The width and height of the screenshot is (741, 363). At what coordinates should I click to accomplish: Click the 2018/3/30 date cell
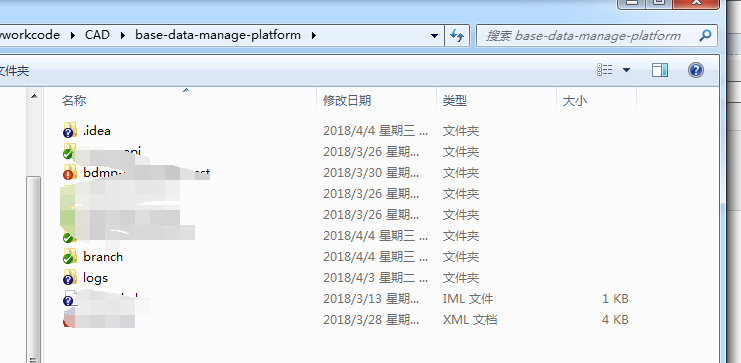371,173
